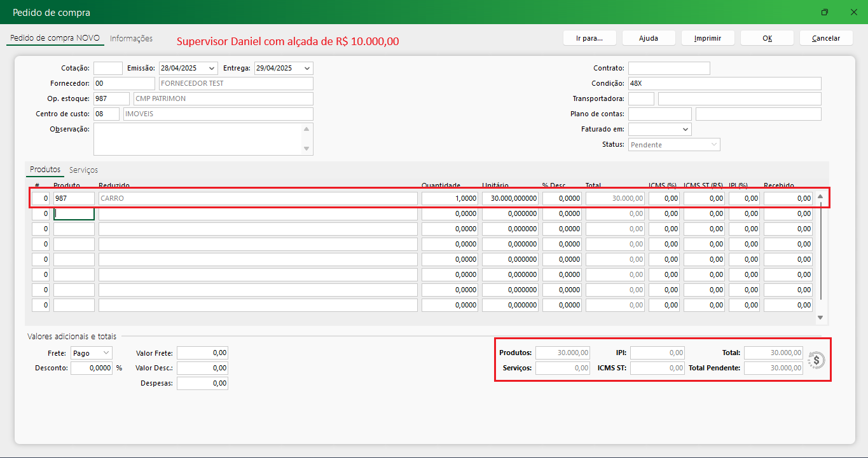868x458 pixels.
Task: Switch to the Serviços tab
Action: click(x=83, y=170)
